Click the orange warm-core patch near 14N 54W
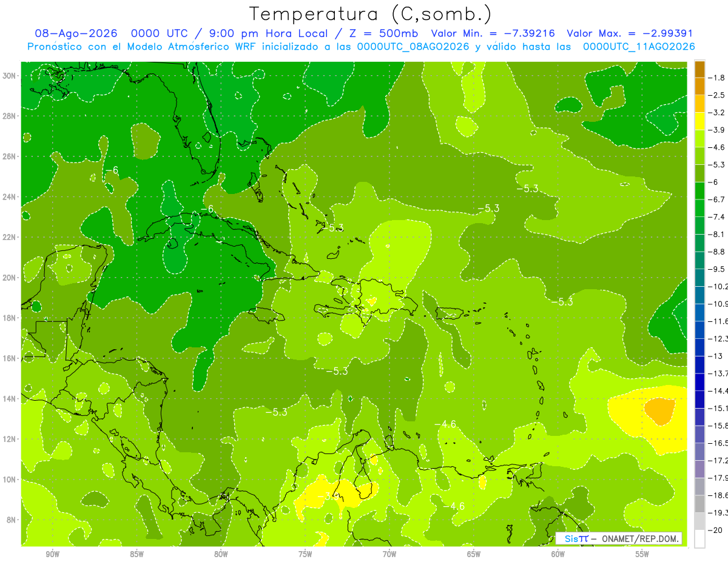The image size is (728, 562). click(659, 410)
